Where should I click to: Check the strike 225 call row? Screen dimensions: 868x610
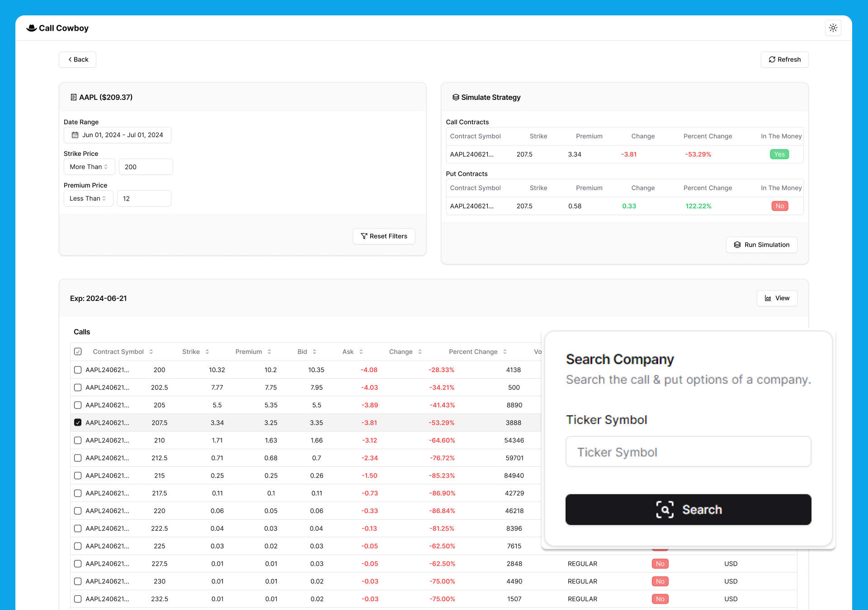[78, 546]
